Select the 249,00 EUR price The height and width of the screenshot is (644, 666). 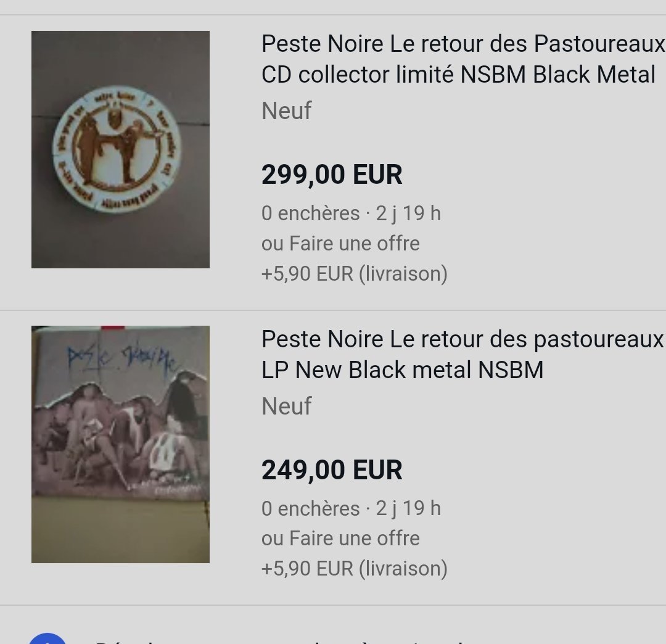pos(332,470)
